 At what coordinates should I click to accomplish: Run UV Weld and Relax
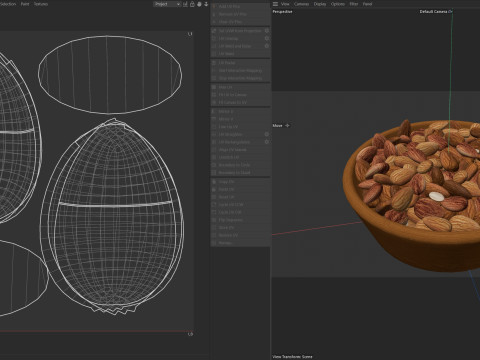(237, 46)
